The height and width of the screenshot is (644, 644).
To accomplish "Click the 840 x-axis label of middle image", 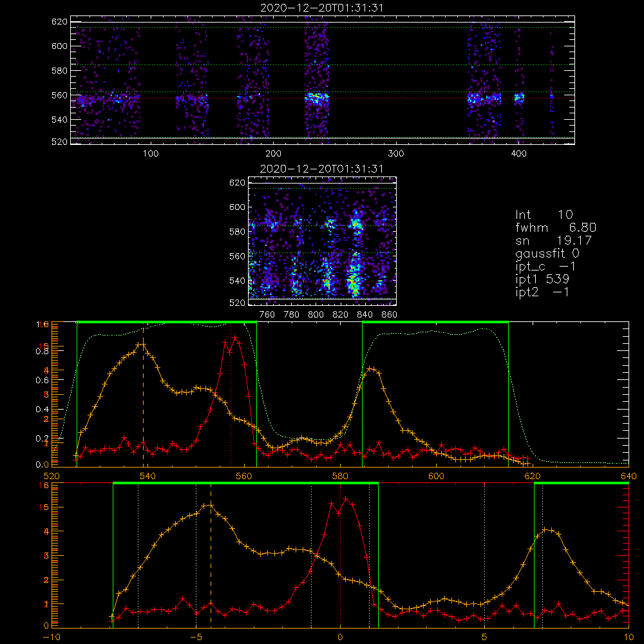I will 365,315.
